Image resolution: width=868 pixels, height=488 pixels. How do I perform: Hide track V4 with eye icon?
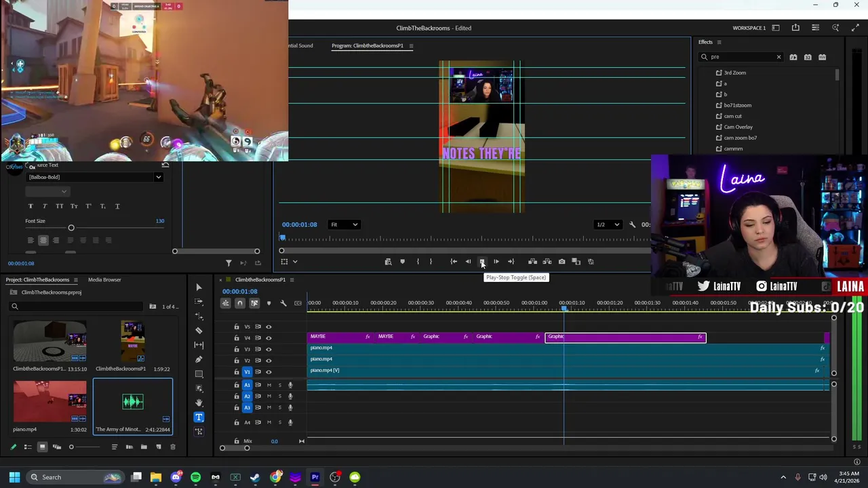(x=269, y=338)
